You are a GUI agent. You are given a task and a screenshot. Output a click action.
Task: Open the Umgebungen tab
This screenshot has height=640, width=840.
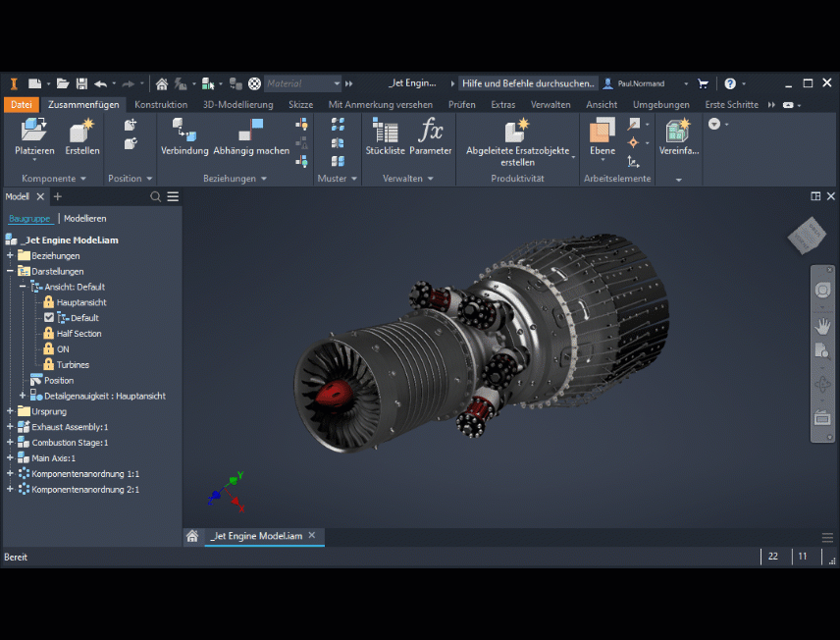click(x=661, y=104)
